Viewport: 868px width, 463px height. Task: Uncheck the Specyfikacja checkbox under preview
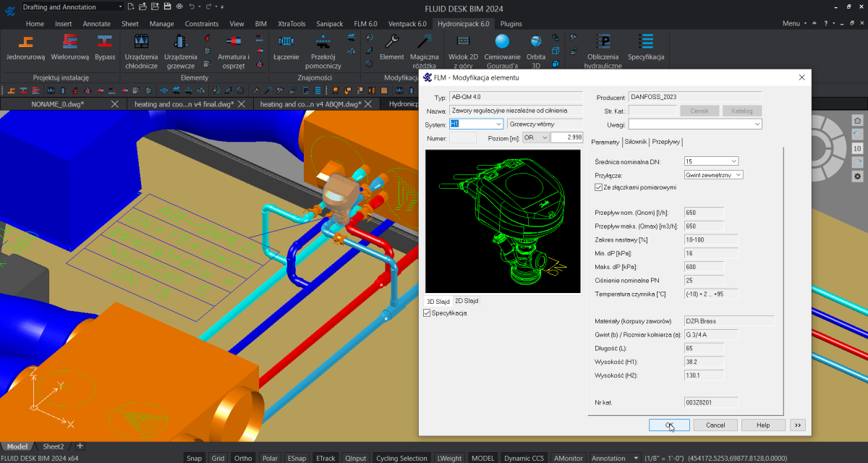tap(427, 313)
